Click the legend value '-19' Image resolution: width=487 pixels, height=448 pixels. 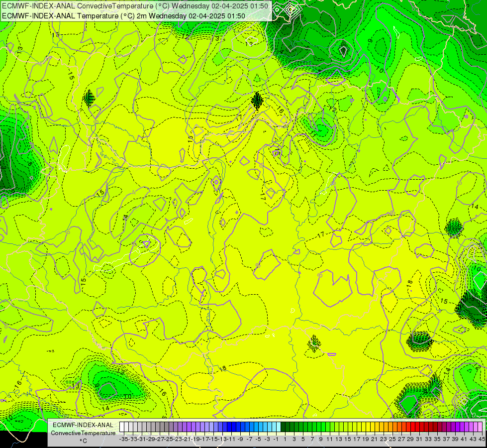point(195,440)
